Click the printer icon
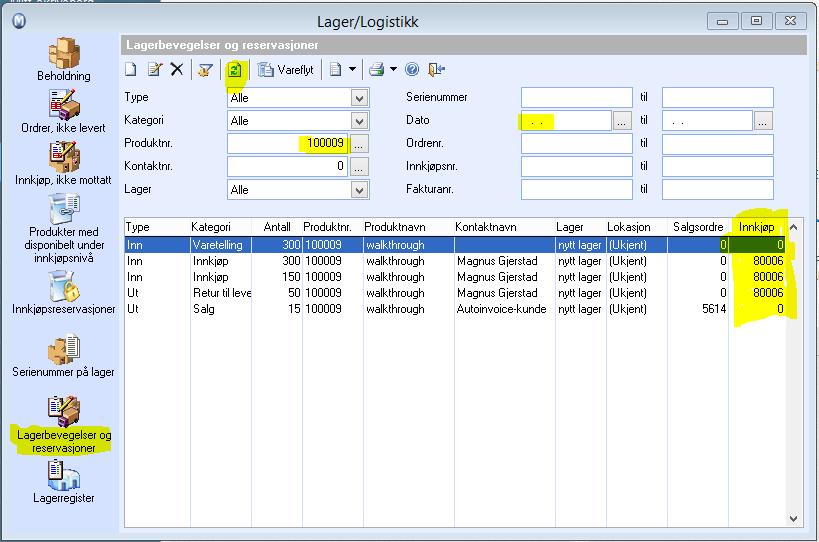Viewport: 819px width, 542px height. (377, 69)
